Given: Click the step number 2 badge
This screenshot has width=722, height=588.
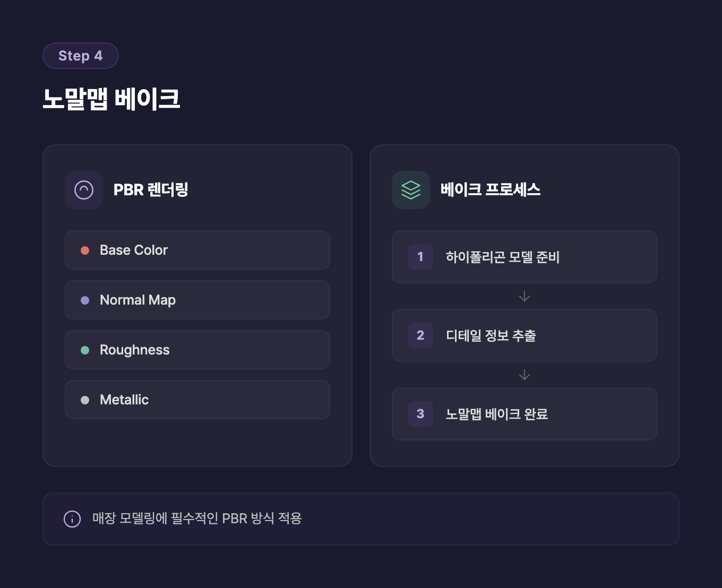Looking at the screenshot, I should [420, 335].
